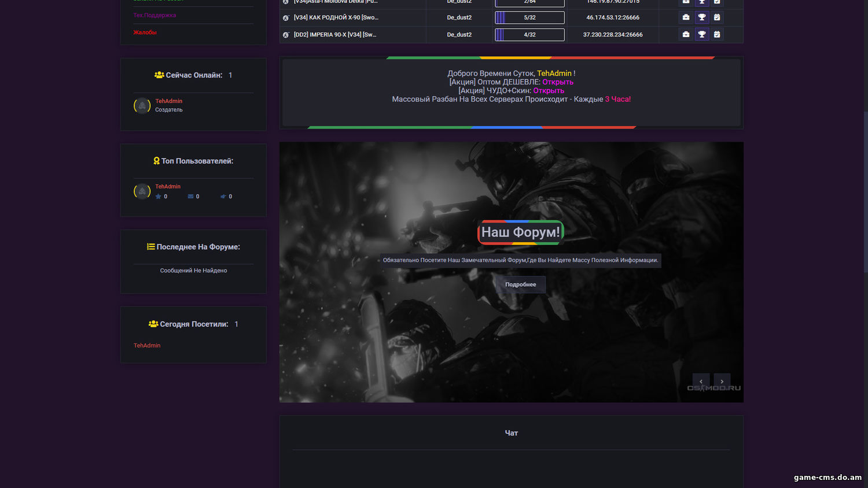Click the 5/32 player count bar
This screenshot has width=868, height=488.
pyautogui.click(x=529, y=17)
